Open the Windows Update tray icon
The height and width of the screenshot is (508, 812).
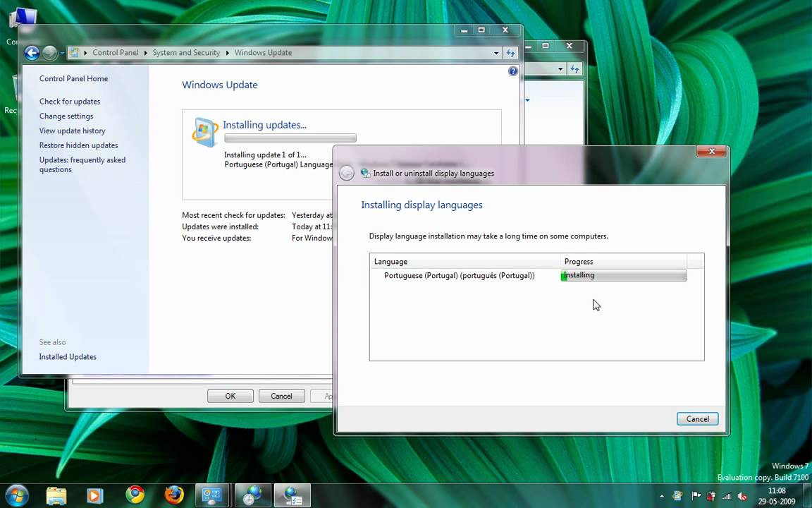[677, 496]
